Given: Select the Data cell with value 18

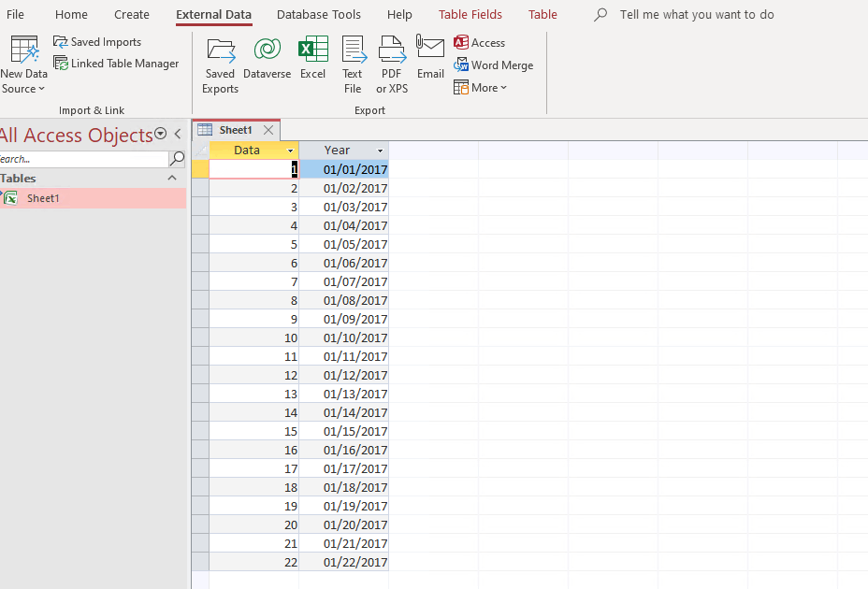Looking at the screenshot, I should [254, 487].
